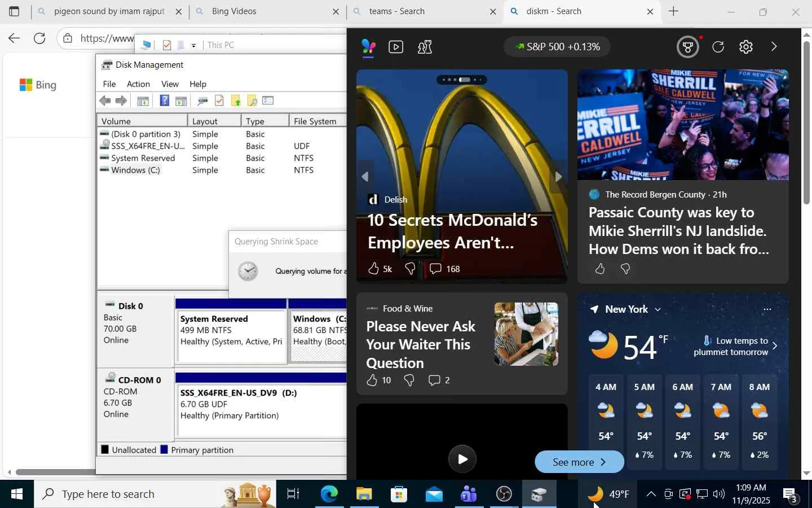
Task: Expand the widgets panel with right chevron
Action: 774,47
